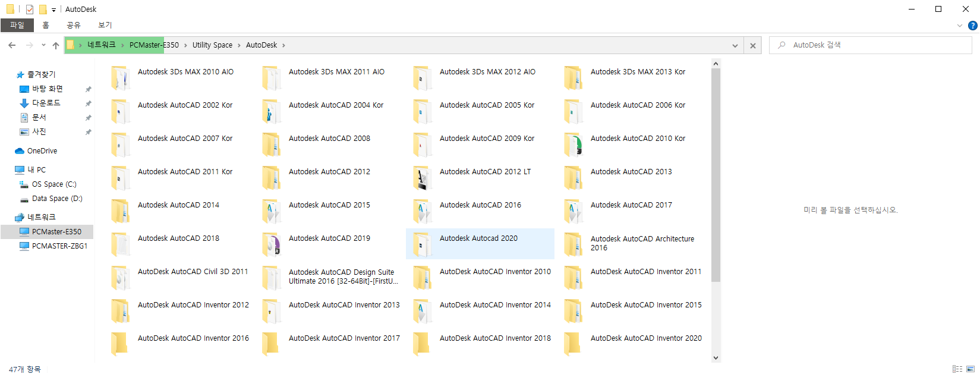Go up one folder level

click(x=56, y=45)
